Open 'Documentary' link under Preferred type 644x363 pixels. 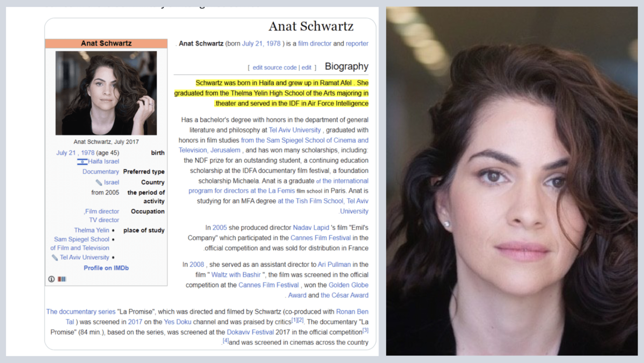pos(101,172)
